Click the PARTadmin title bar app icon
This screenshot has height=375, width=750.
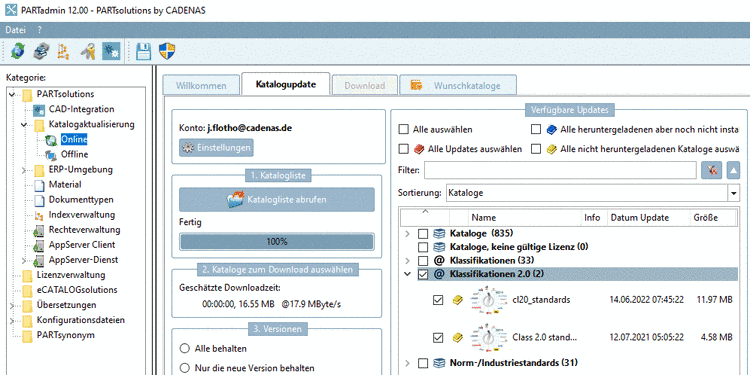click(11, 11)
